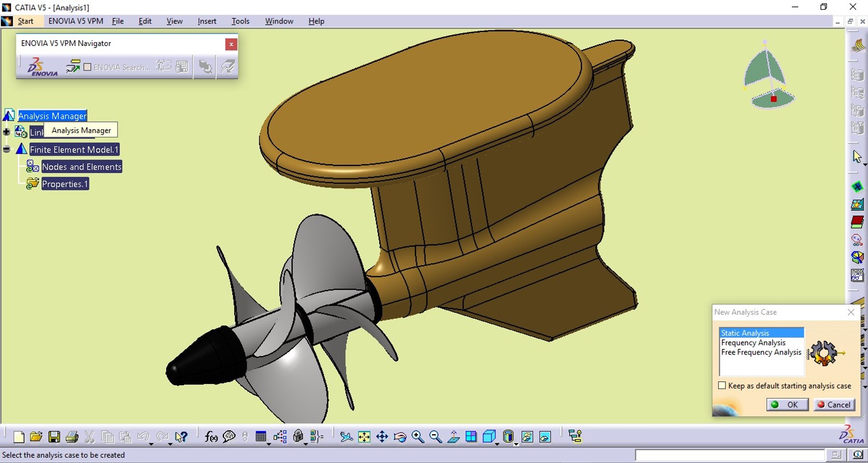Click the Zoom In magnifier

(418, 437)
